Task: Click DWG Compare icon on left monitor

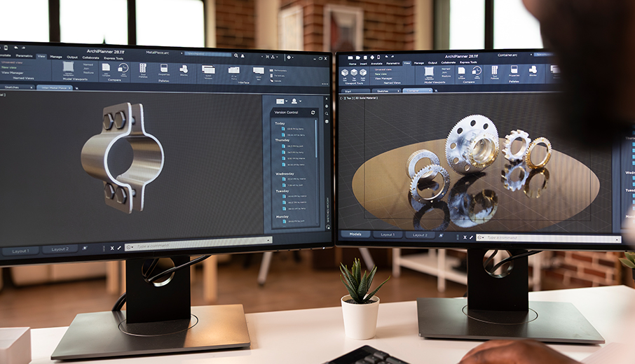Action: 106,69
